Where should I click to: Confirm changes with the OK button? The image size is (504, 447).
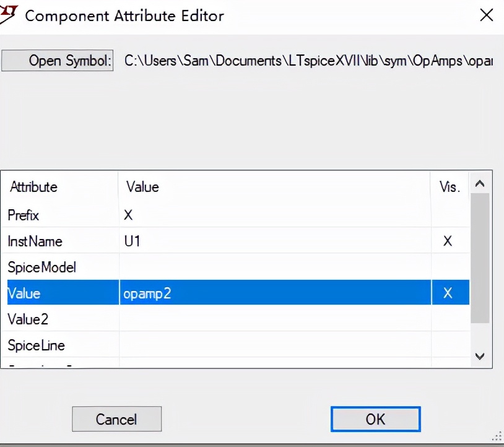(375, 419)
